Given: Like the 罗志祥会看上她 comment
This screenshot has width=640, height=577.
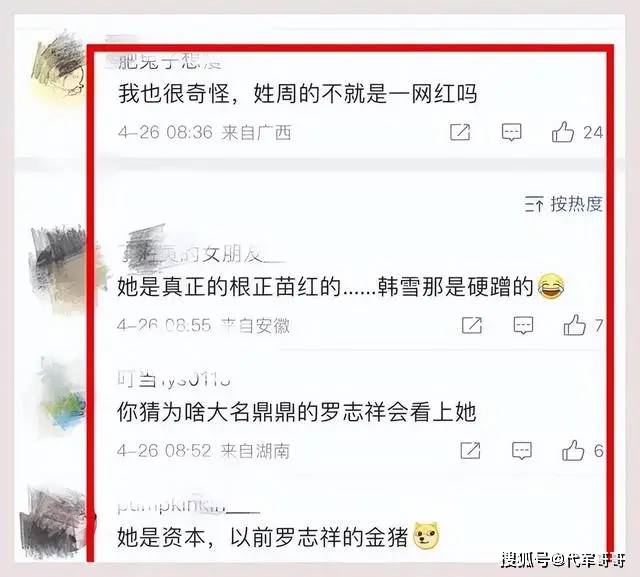Looking at the screenshot, I should [573, 450].
